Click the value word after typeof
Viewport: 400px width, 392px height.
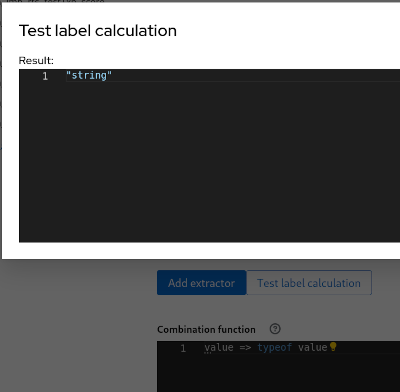tap(312, 347)
